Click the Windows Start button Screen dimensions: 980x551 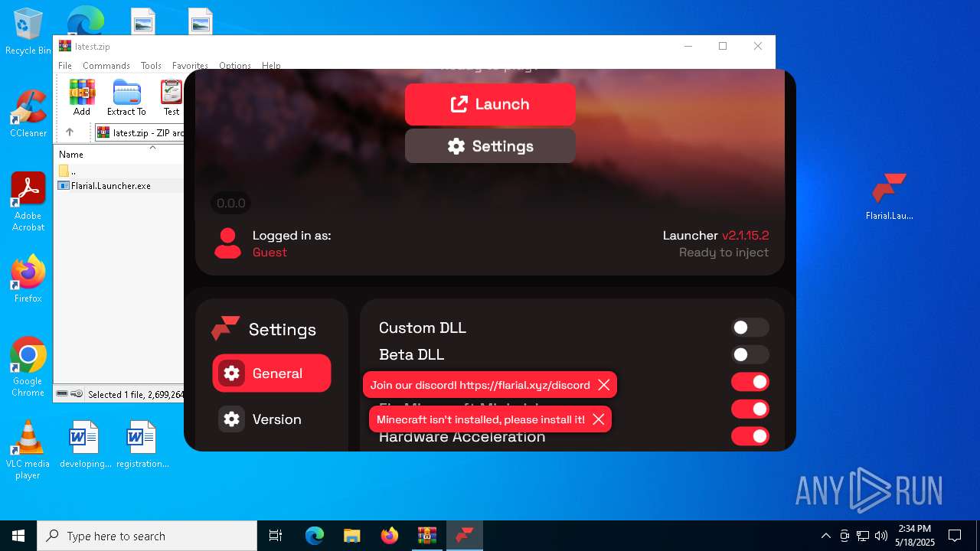pyautogui.click(x=18, y=536)
